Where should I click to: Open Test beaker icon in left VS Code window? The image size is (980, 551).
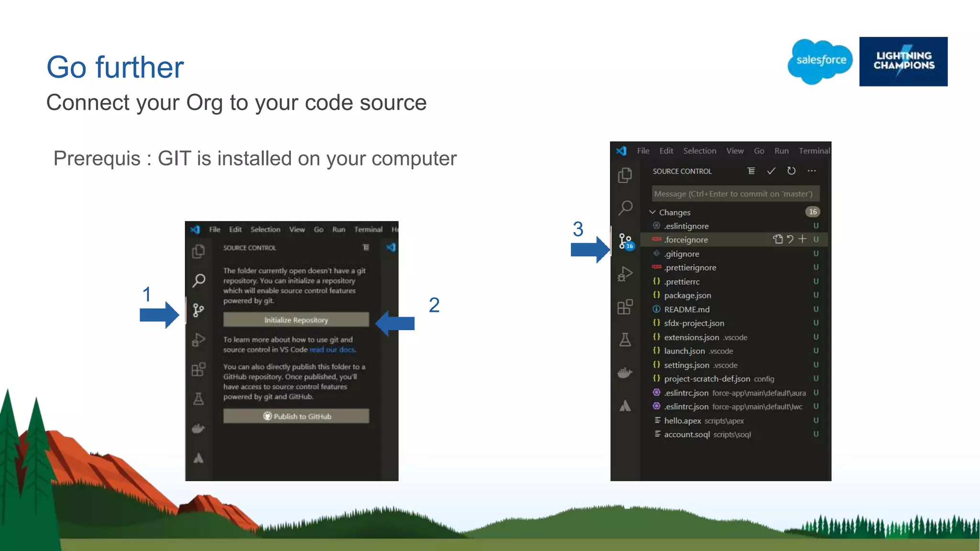click(x=199, y=399)
